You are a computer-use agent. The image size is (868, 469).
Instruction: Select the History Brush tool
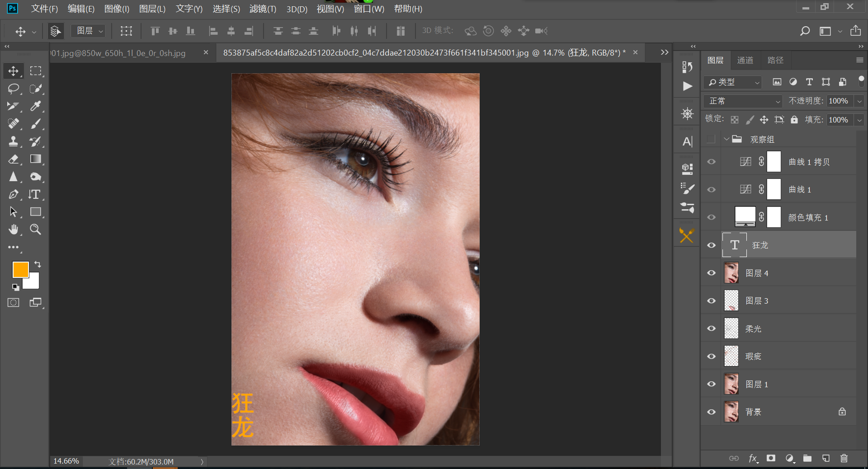[36, 141]
